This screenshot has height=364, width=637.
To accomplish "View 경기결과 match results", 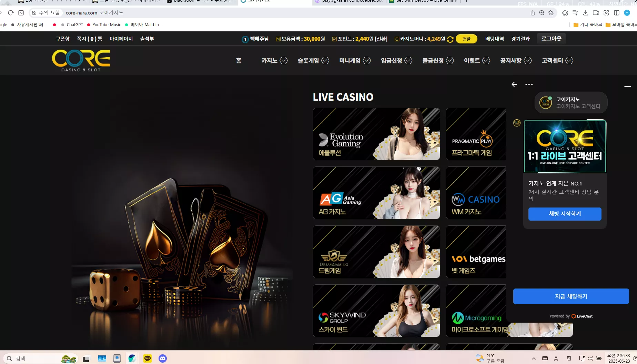I will (x=520, y=39).
